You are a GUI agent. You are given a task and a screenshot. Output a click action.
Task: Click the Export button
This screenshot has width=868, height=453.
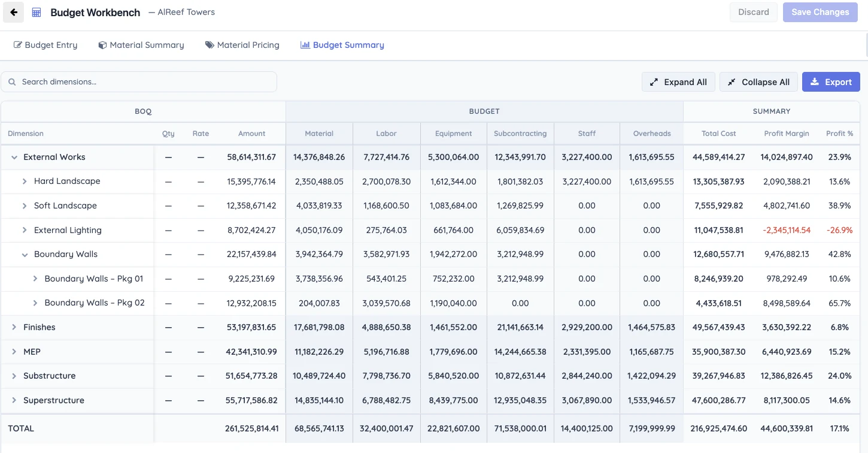point(831,82)
